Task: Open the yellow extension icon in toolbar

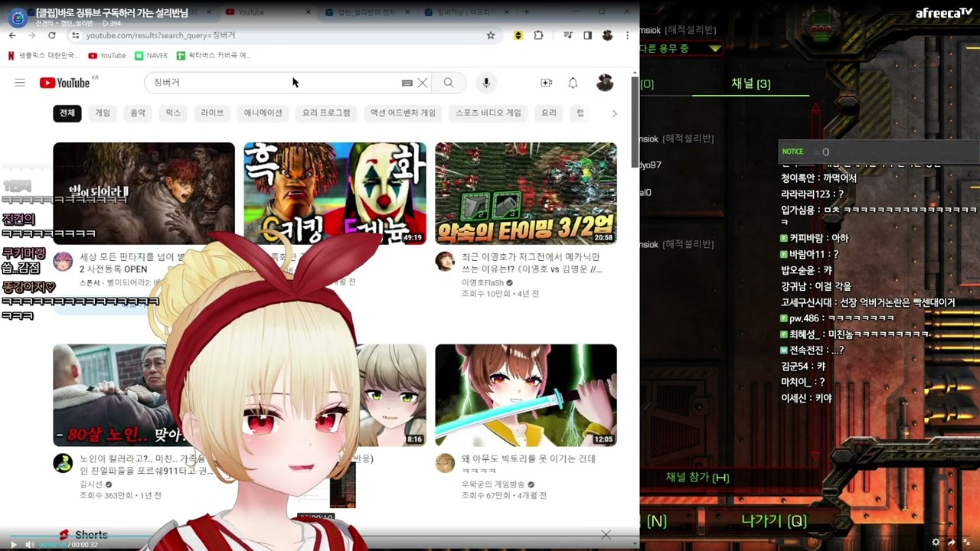Action: 518,35
